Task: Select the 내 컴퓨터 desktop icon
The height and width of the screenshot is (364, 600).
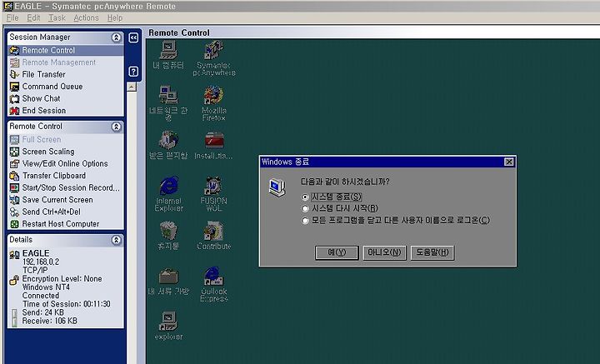Action: [x=168, y=56]
